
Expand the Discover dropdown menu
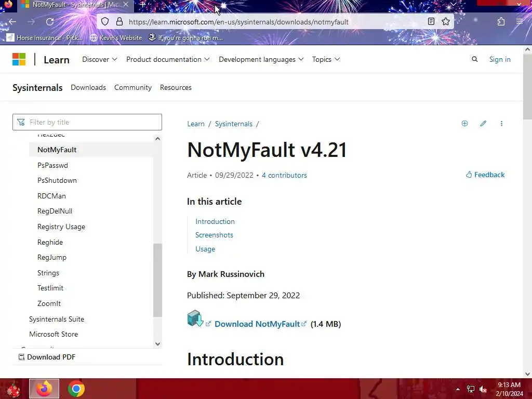[x=99, y=59]
